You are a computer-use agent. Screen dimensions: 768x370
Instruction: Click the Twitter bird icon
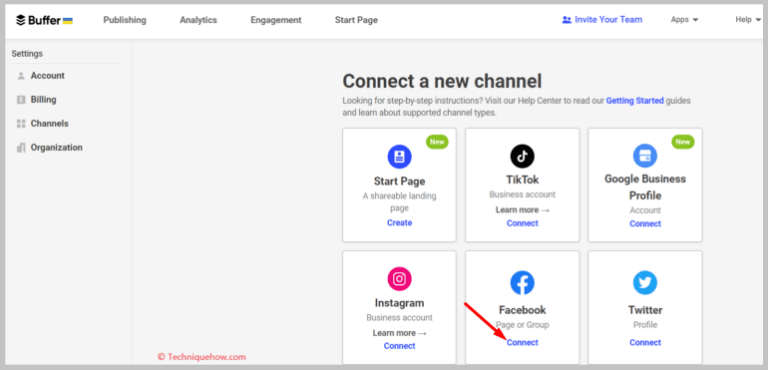(645, 283)
